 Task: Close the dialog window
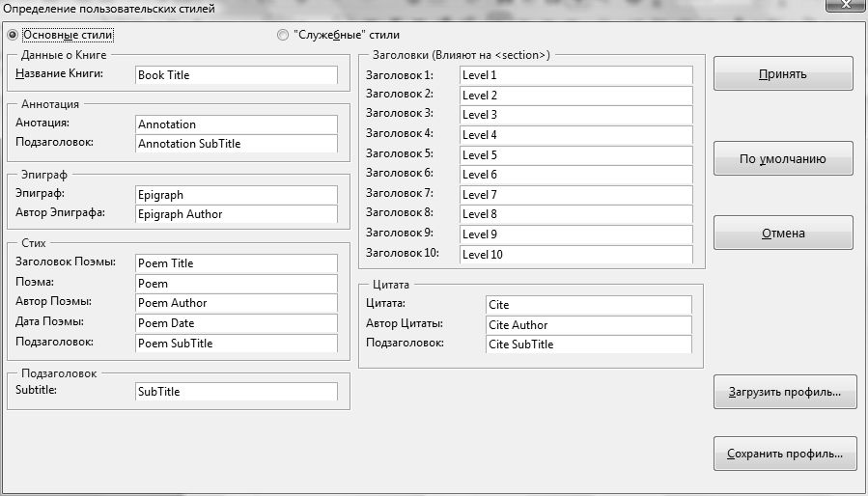pos(847,5)
